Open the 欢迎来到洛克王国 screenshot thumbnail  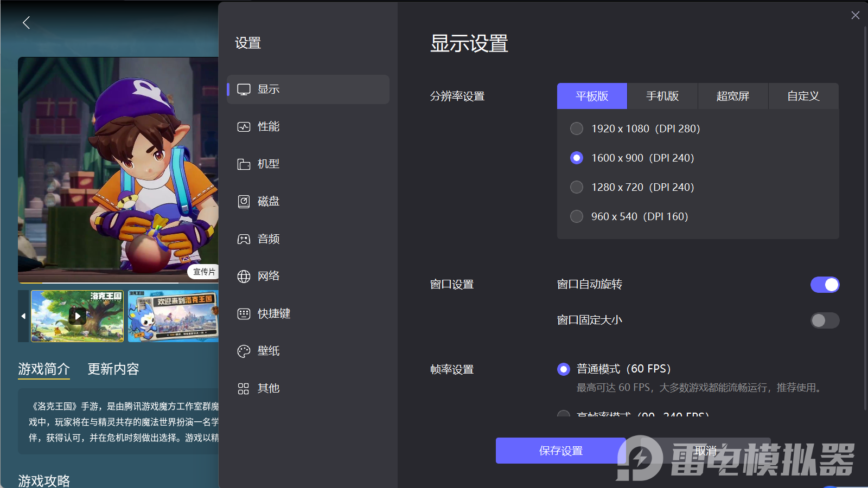[173, 316]
